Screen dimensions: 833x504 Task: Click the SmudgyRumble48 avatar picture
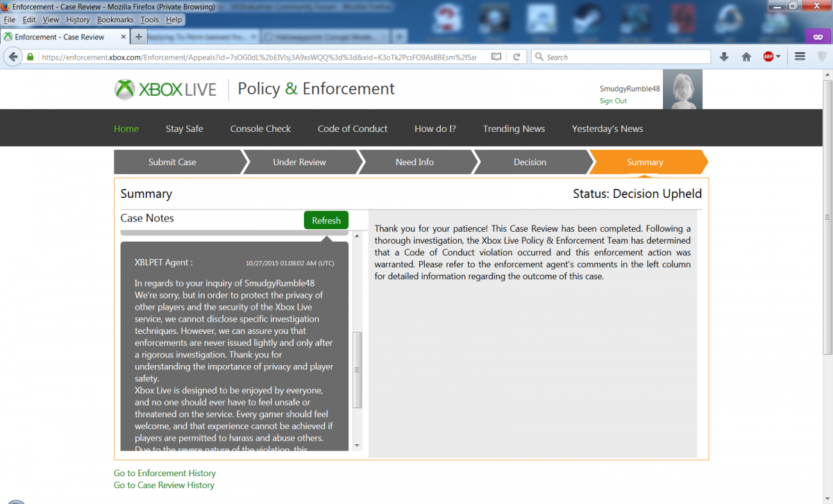coord(682,89)
